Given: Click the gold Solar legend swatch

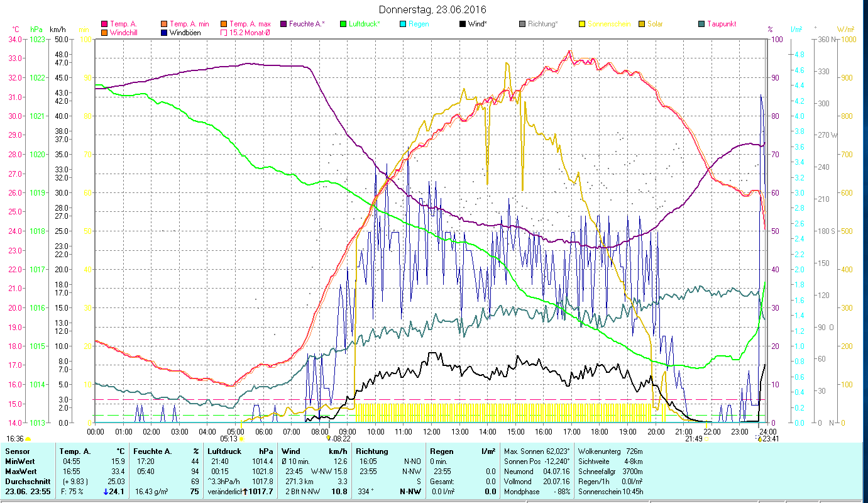Looking at the screenshot, I should coord(642,24).
